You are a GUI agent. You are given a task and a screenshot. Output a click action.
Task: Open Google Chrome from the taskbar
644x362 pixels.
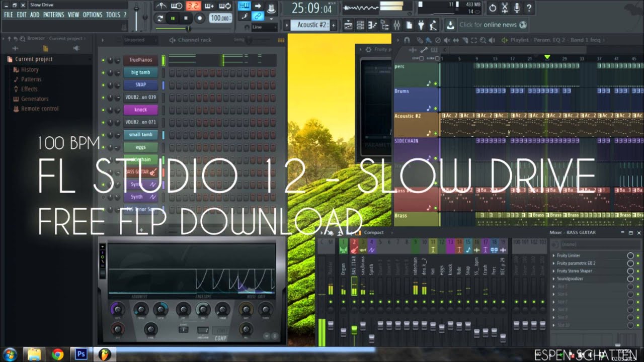pyautogui.click(x=57, y=354)
